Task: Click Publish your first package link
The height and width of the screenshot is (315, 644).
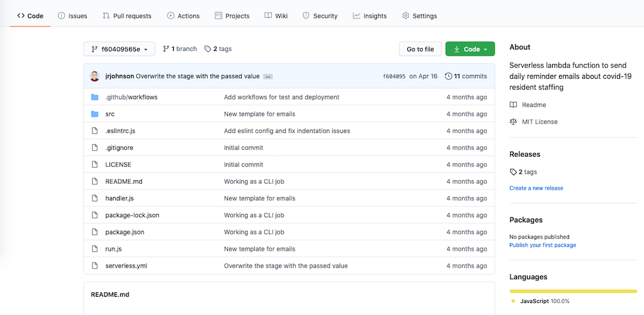Action: click(x=543, y=245)
